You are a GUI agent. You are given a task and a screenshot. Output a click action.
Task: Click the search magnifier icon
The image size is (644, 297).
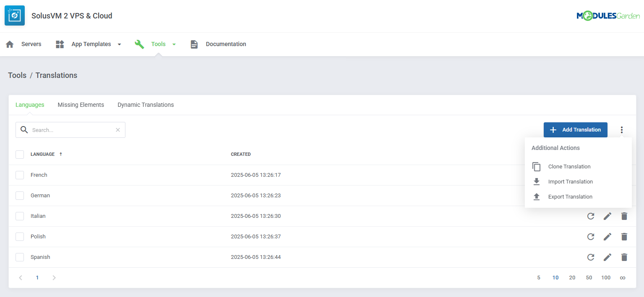tap(24, 129)
